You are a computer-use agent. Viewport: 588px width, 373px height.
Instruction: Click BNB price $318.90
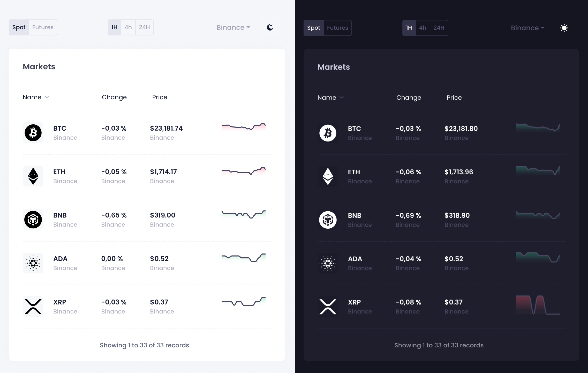click(457, 215)
